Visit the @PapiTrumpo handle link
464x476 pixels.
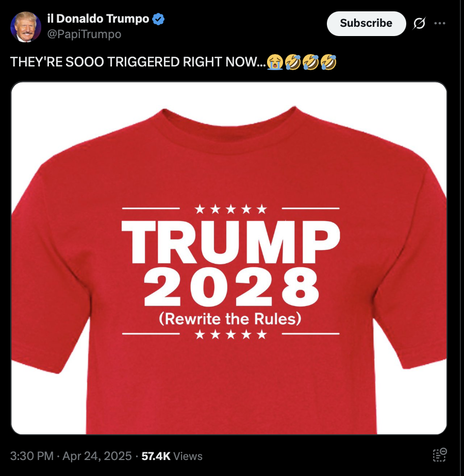[84, 34]
